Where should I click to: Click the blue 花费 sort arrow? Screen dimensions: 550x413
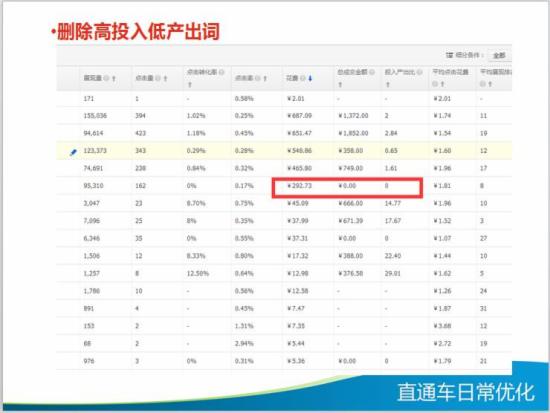pos(310,79)
